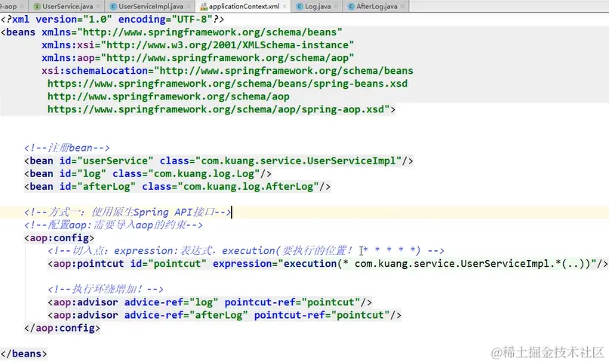Viewport: 609px width, 364px height.
Task: Click the bean id="log" definition line
Action: [148, 173]
